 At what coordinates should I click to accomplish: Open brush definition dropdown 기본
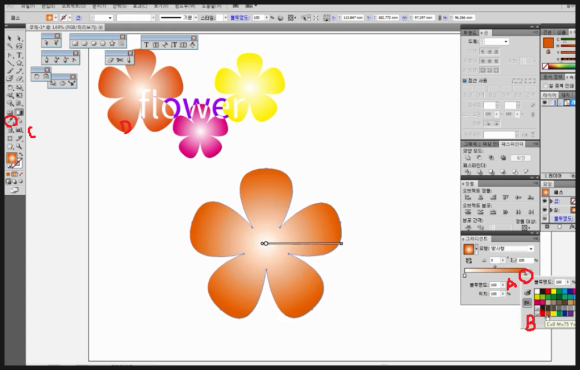coord(196,18)
